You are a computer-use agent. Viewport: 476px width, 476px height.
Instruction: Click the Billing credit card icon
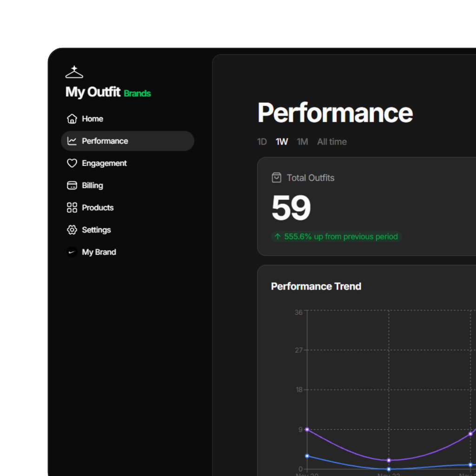[x=72, y=185]
